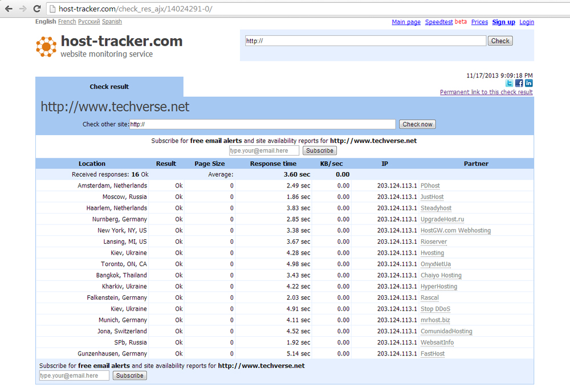The image size is (570, 392).
Task: Open the HyperHosting partner link
Action: [439, 287]
